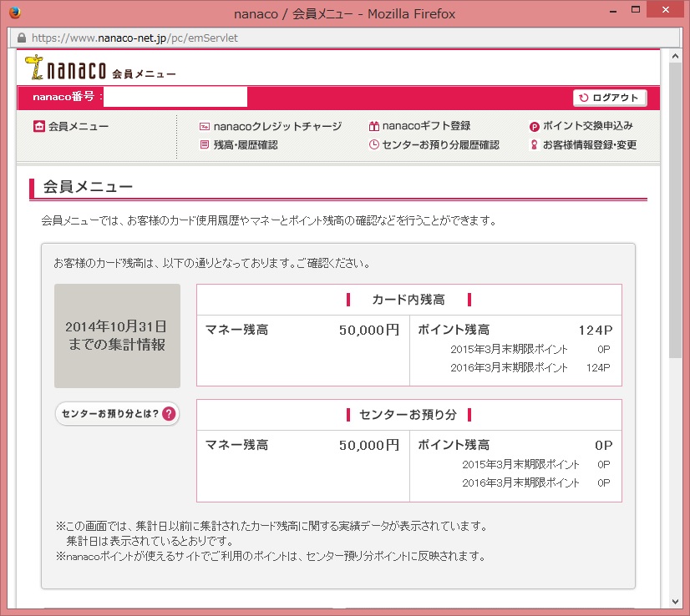
Task: Click the person icon beside お客様情報登録・変更
Action: tap(535, 144)
